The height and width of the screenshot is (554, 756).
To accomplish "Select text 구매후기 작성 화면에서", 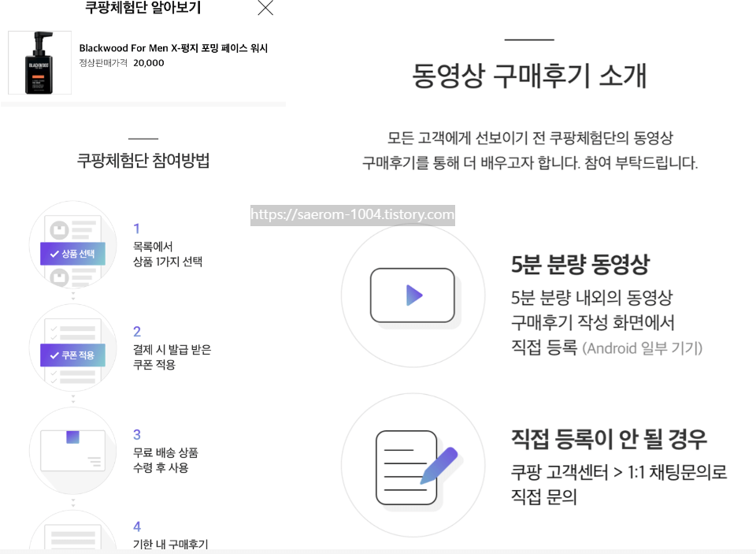I will pos(592,323).
